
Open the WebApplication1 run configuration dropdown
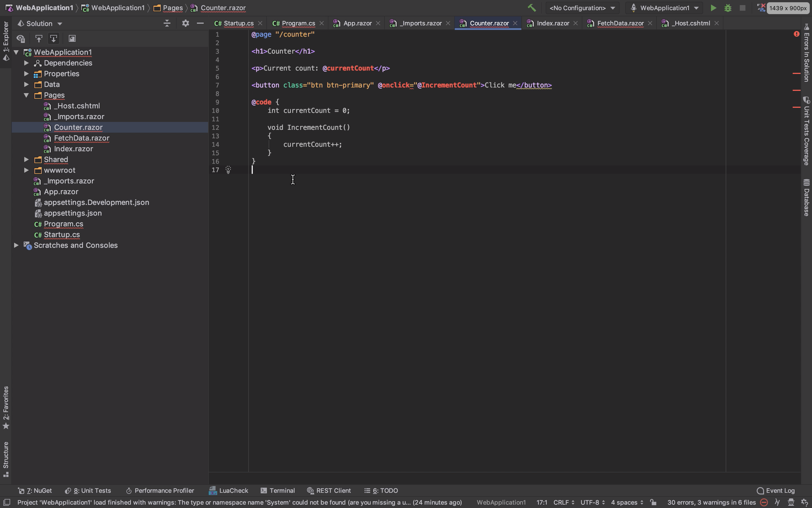pyautogui.click(x=664, y=8)
